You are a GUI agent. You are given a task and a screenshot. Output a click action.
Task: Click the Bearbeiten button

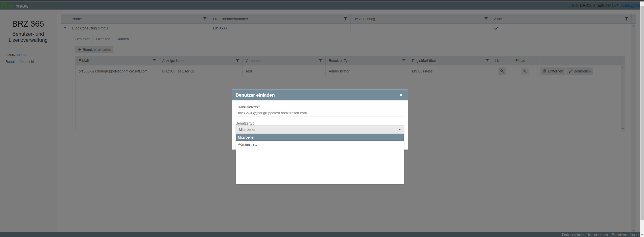(580, 71)
